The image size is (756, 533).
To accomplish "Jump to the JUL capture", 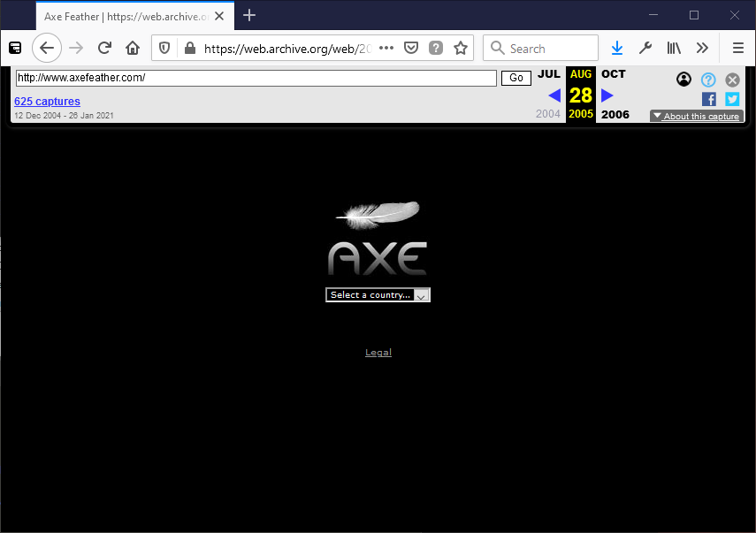I will 549,74.
